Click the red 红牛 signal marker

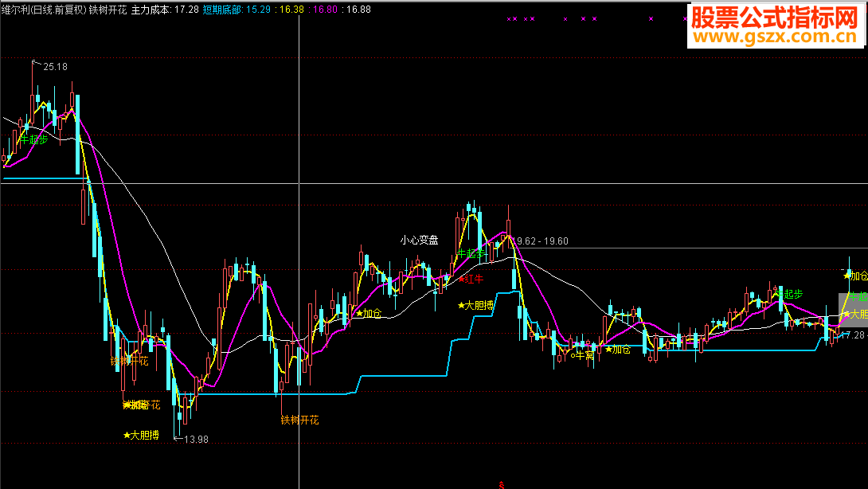click(471, 279)
